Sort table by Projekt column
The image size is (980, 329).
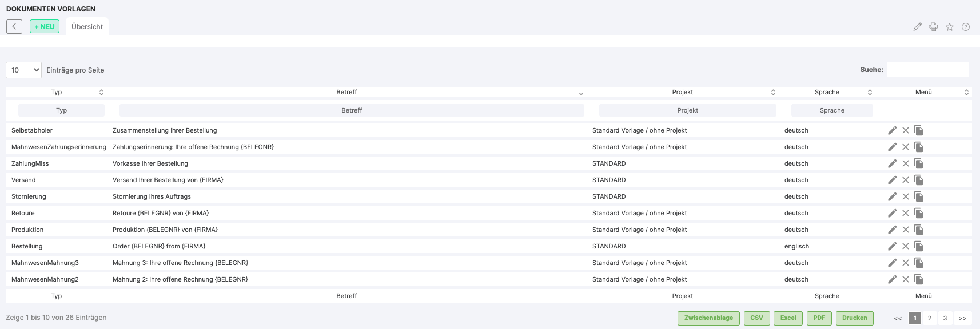pyautogui.click(x=682, y=92)
